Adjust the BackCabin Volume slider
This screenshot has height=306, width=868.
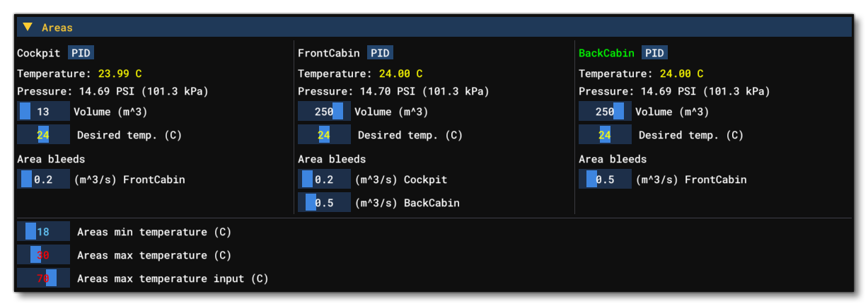point(605,112)
